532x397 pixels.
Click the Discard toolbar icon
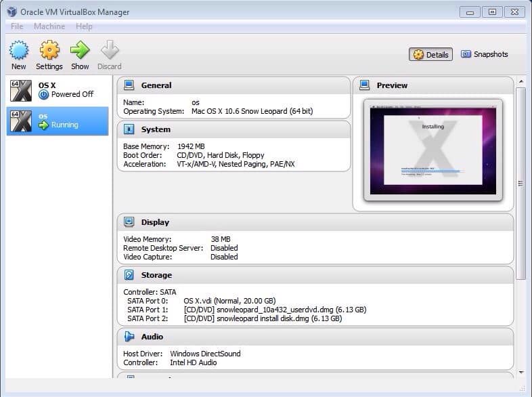click(110, 50)
